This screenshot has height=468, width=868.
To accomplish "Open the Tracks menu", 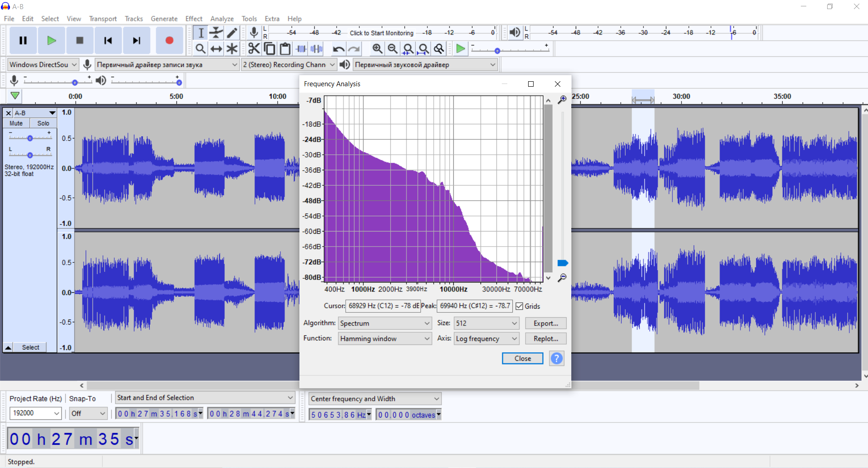I will [134, 19].
